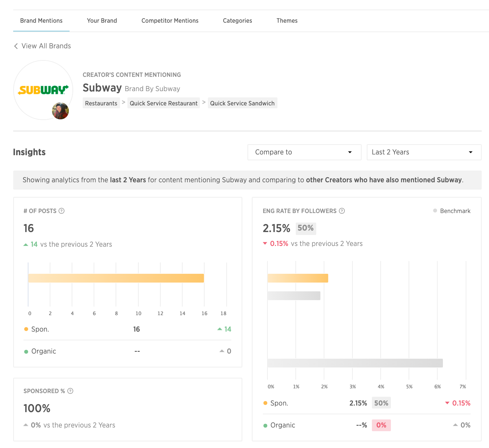The height and width of the screenshot is (448, 489).
Task: Open the Compare to dropdown
Action: pyautogui.click(x=304, y=152)
